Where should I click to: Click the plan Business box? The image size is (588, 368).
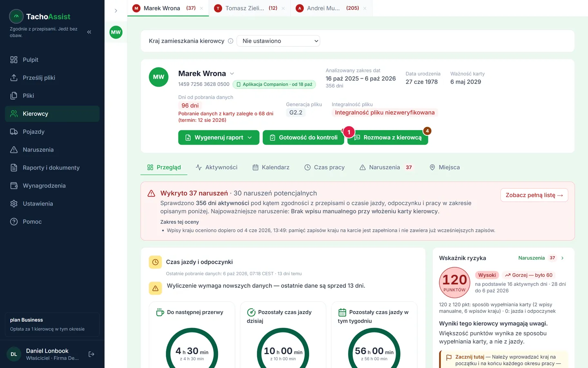click(x=52, y=325)
